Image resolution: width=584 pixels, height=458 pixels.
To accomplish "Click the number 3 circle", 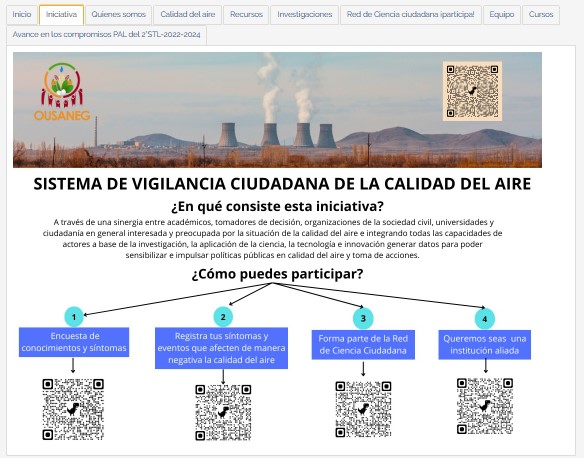I will pyautogui.click(x=363, y=318).
